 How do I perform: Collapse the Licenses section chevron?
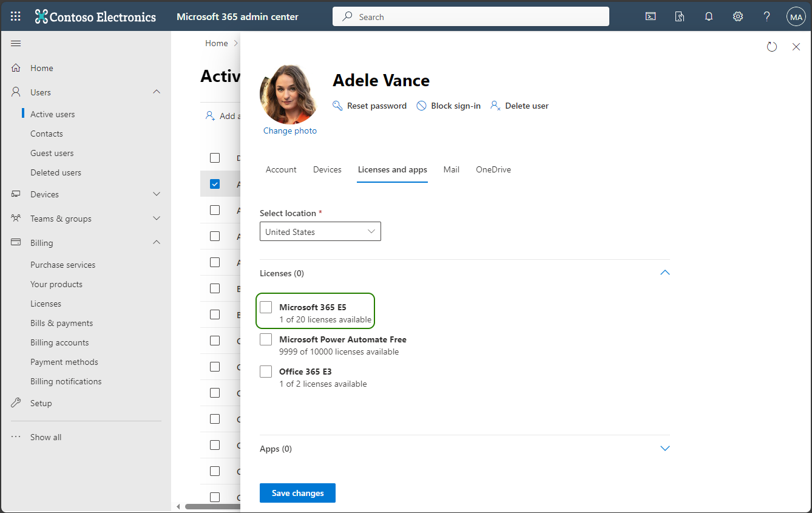tap(665, 273)
